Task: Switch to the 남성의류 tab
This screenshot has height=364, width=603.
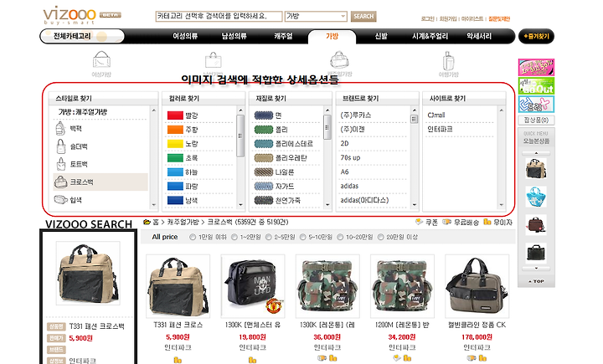Action: tap(234, 36)
